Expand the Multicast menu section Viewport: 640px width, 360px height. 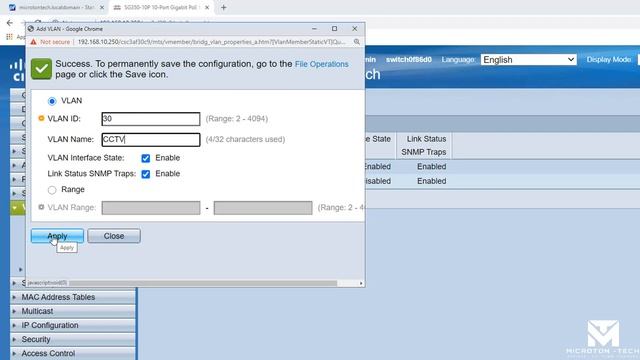tap(73, 311)
